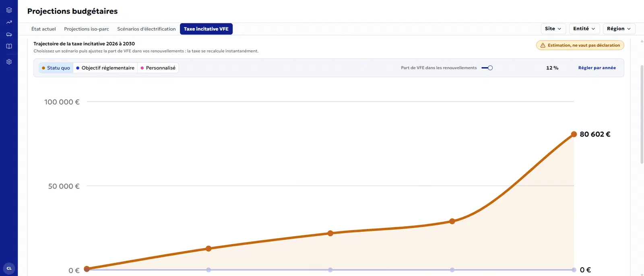Viewport: 644px width, 276px height.
Task: Open the book guide sidebar icon
Action: [x=9, y=46]
